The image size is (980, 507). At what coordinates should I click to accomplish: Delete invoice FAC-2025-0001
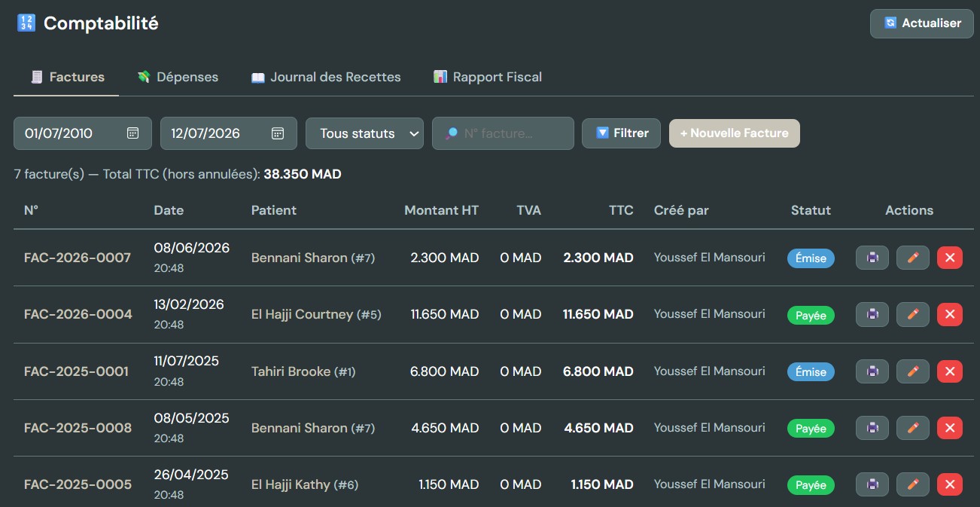(x=950, y=371)
